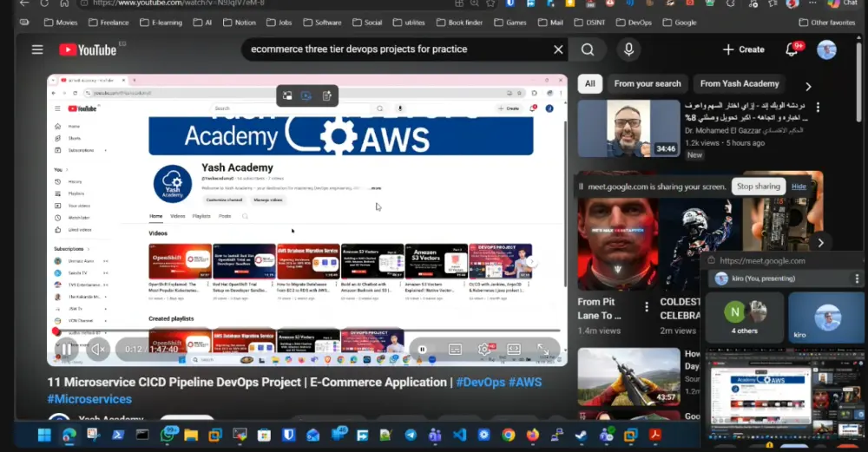This screenshot has height=452, width=868.
Task: Start voice search with the microphone icon
Action: click(628, 49)
